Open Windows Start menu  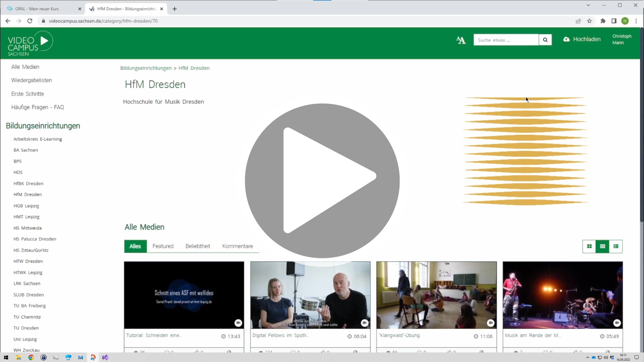point(6,358)
